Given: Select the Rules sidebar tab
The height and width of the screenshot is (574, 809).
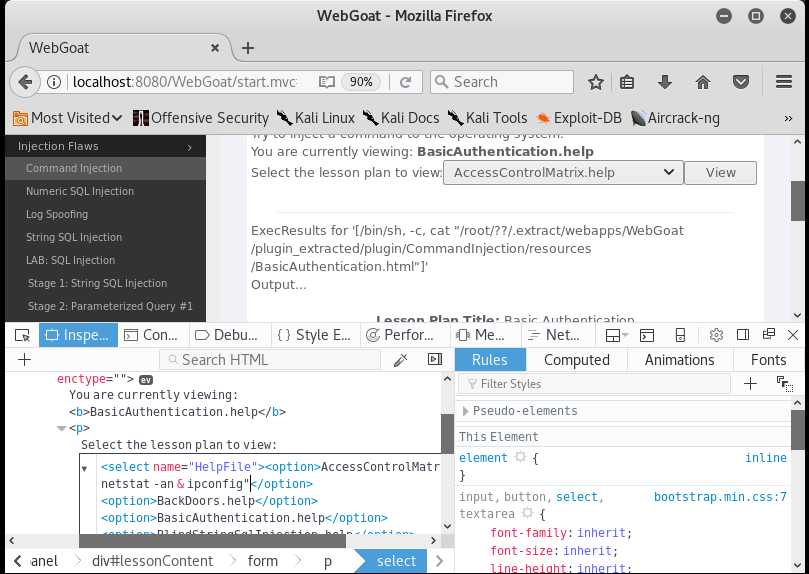Looking at the screenshot, I should pos(490,359).
